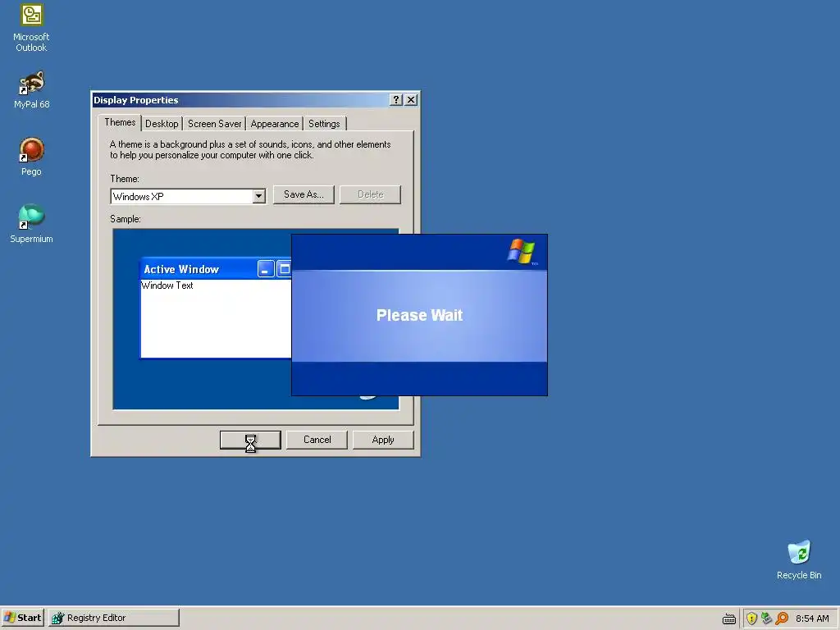This screenshot has height=630, width=840.
Task: Go to the Settings tab
Action: click(x=324, y=124)
